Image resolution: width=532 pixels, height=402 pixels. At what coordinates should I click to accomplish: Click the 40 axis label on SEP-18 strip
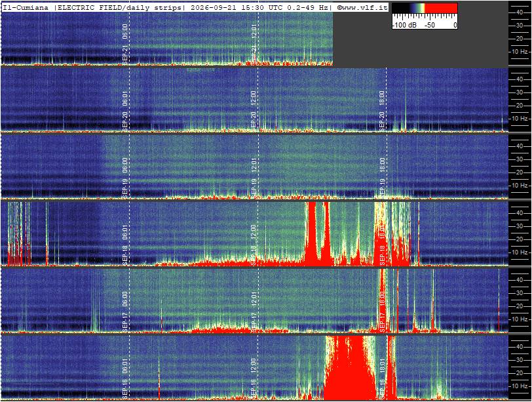coord(519,213)
